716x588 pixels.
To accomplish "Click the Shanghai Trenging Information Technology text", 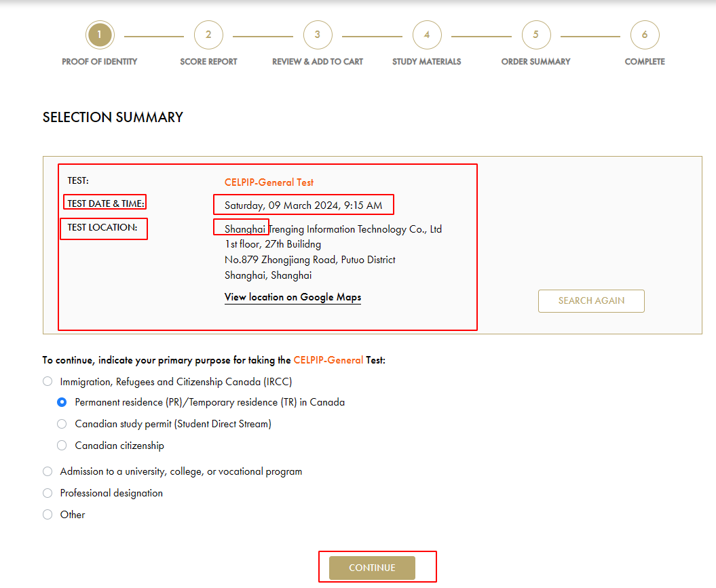I will tap(333, 229).
